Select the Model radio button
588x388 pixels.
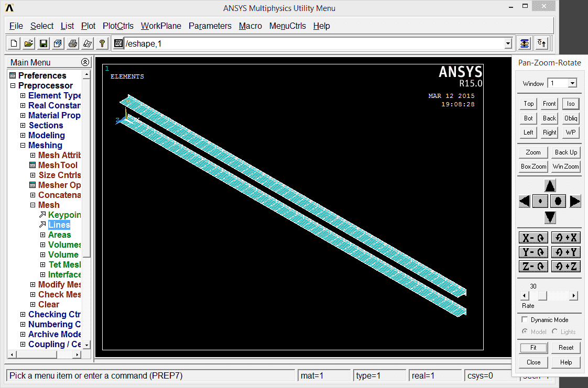click(x=525, y=331)
